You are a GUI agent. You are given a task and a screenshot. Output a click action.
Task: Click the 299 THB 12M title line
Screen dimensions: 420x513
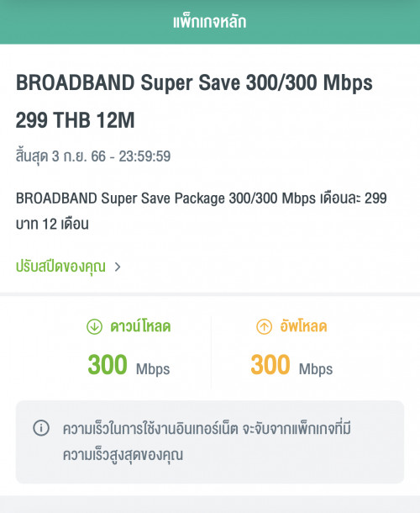(75, 119)
